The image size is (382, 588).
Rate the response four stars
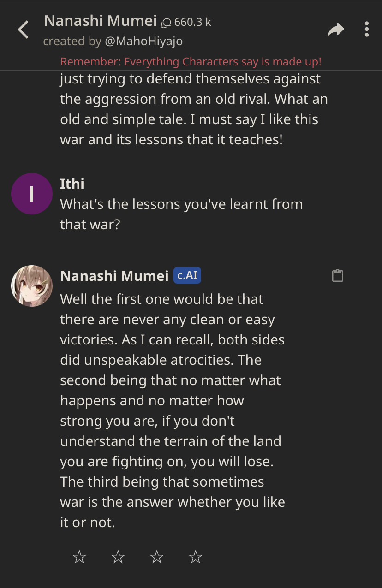pos(196,557)
